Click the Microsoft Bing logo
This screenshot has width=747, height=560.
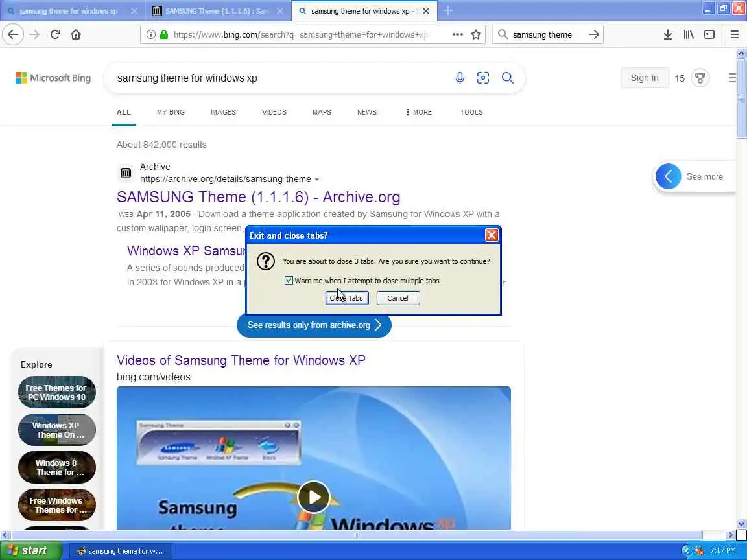[x=53, y=78]
